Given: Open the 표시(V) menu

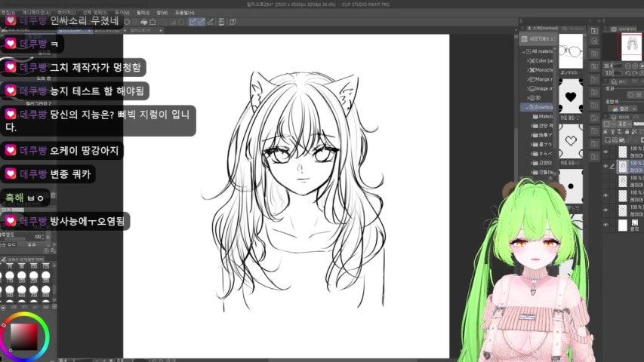Looking at the screenshot, I should [122, 13].
